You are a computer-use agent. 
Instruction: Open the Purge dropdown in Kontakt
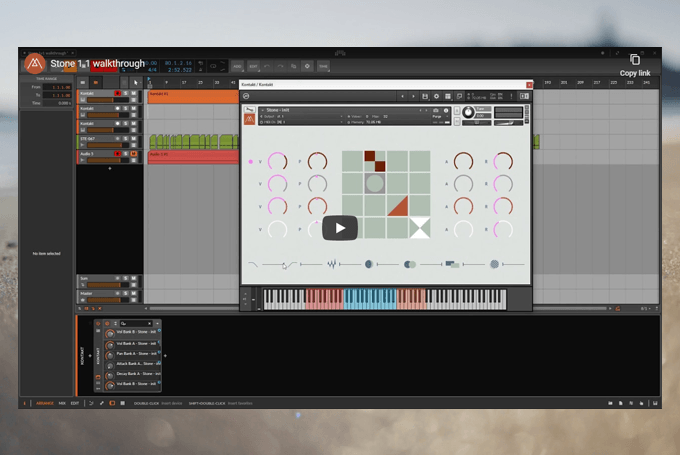click(x=439, y=116)
